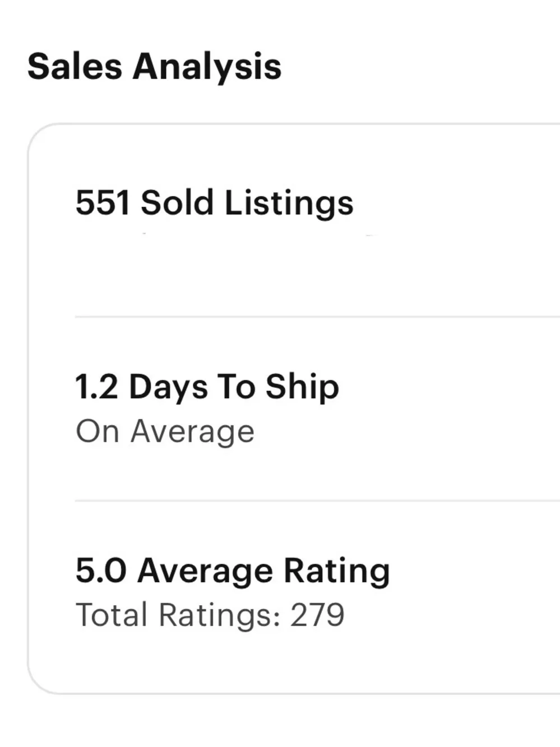Click the Total Ratings label text
This screenshot has width=560, height=747.
[178, 615]
